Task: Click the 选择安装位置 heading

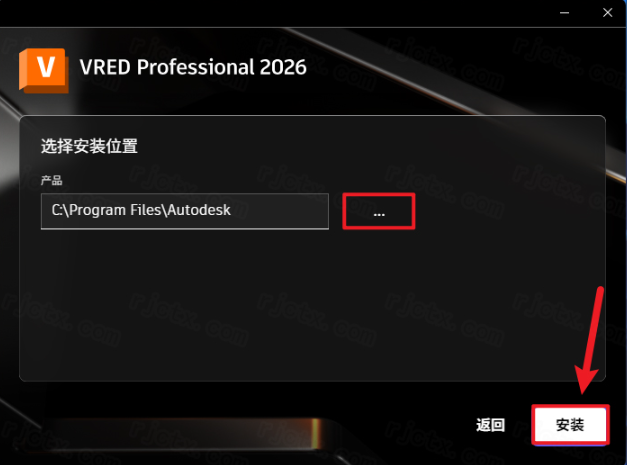Action: pyautogui.click(x=89, y=146)
